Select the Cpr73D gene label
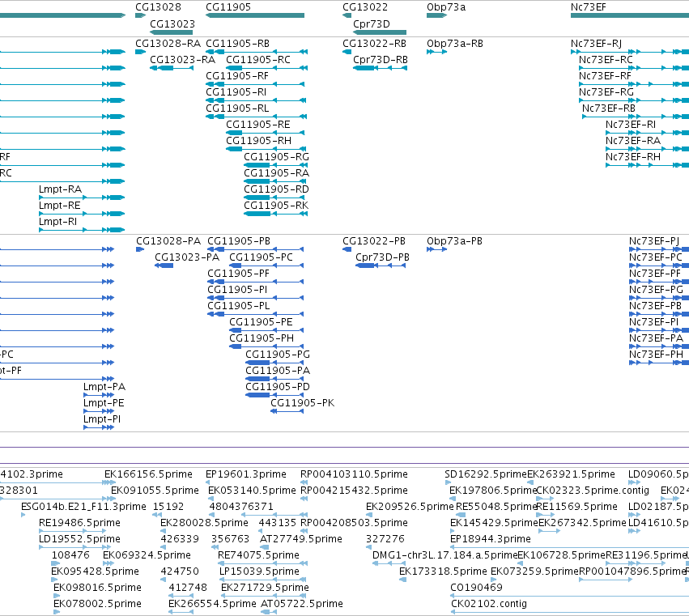The image size is (689, 616). [372, 24]
